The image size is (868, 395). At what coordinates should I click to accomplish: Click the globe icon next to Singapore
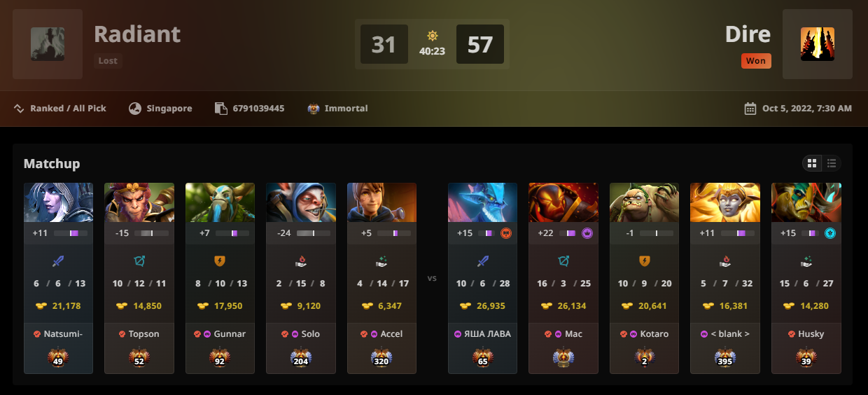135,109
